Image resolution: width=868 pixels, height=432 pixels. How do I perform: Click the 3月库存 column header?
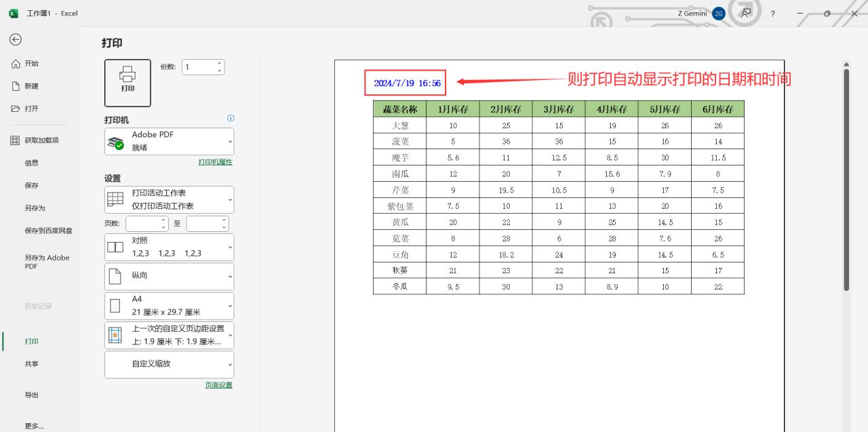(x=559, y=109)
